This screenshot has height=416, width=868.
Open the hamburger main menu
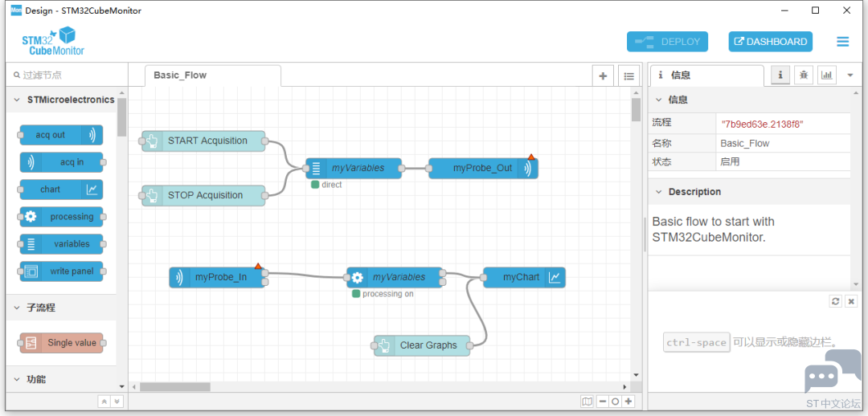(x=842, y=42)
